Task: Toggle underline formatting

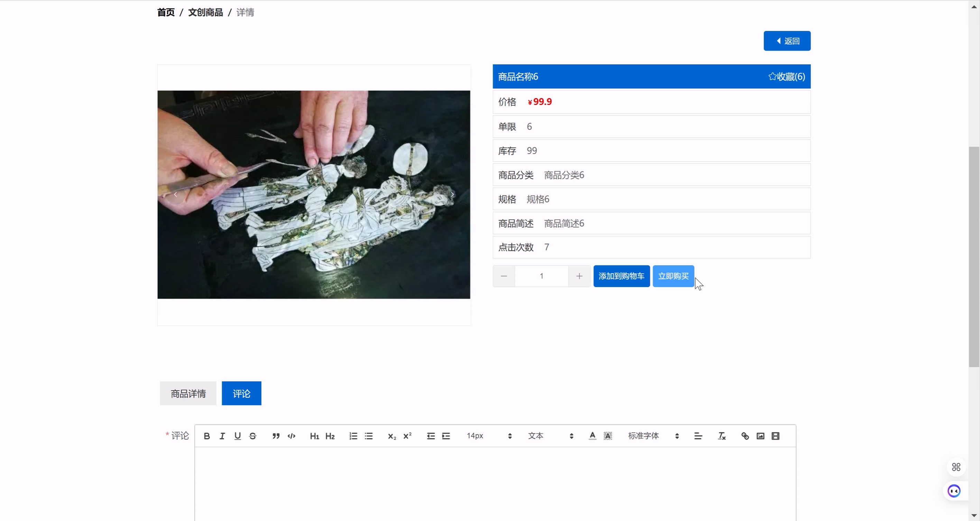Action: coord(237,436)
